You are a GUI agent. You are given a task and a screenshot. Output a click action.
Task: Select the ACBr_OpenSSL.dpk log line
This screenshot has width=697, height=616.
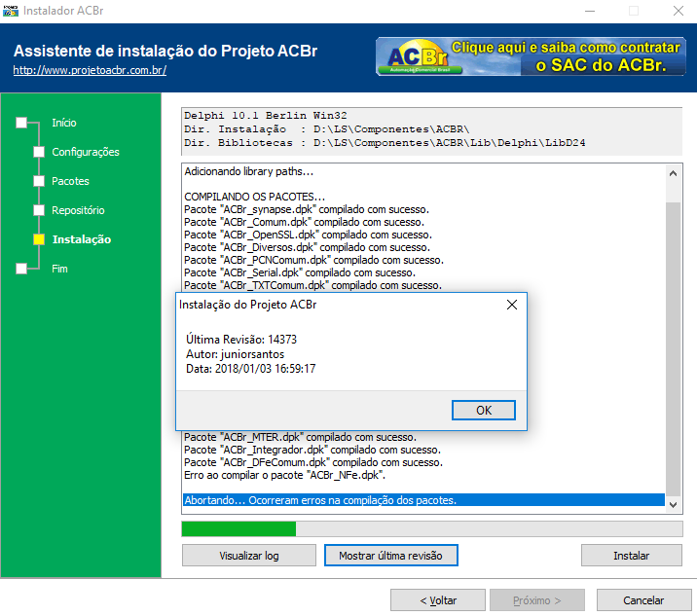[308, 235]
